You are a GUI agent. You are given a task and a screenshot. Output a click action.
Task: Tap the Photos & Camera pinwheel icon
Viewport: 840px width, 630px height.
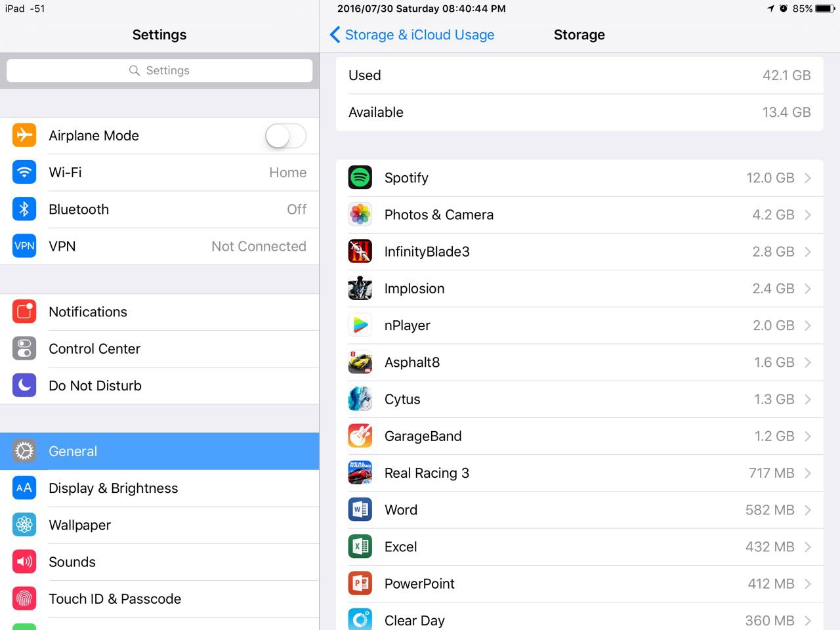360,215
